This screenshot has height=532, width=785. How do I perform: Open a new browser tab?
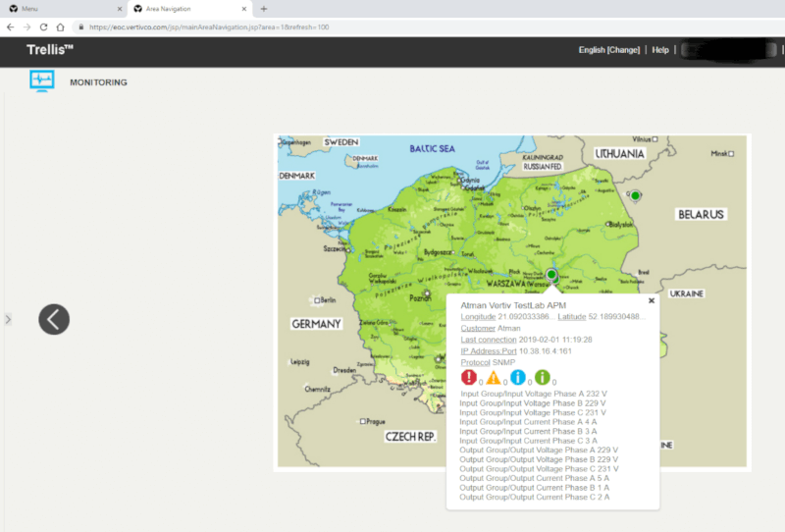pyautogui.click(x=263, y=8)
